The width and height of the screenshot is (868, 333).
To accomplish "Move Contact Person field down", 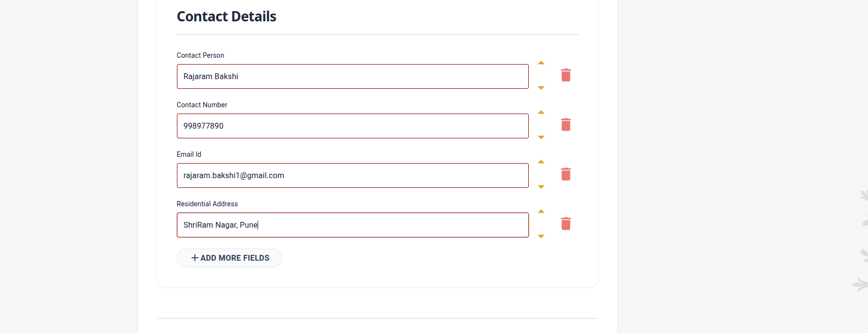I will pyautogui.click(x=541, y=88).
